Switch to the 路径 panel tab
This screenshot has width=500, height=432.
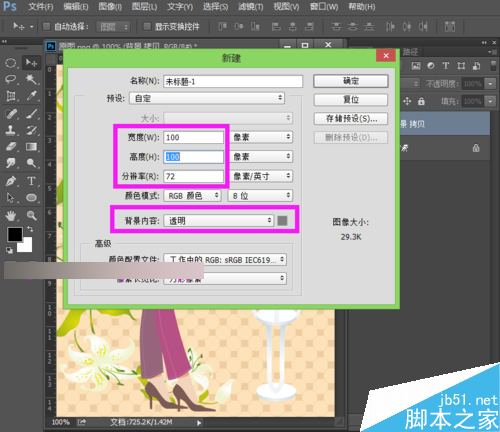(410, 52)
